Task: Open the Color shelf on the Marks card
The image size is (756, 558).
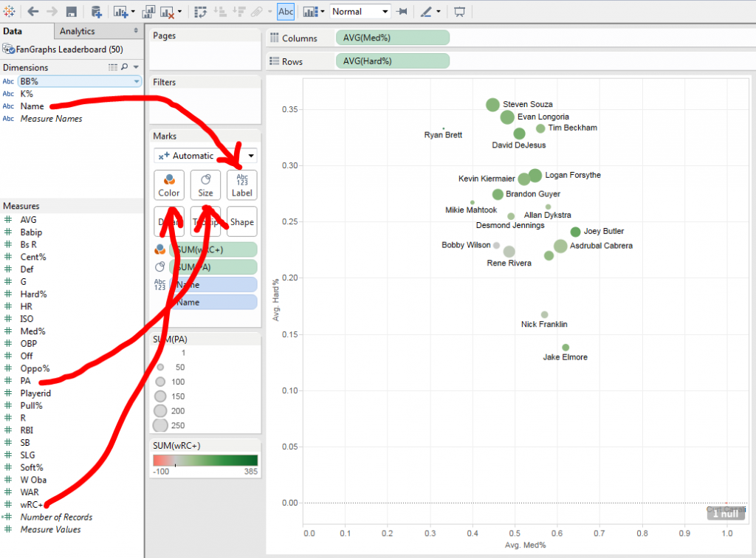Action: pos(169,185)
